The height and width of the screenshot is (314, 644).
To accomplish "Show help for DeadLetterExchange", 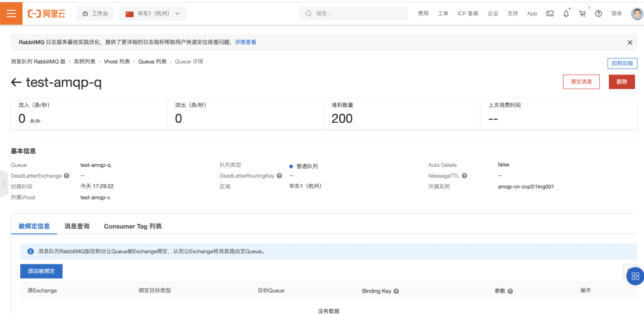I will [x=67, y=176].
